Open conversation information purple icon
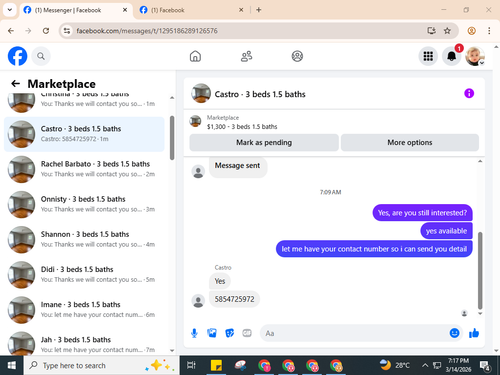500x375 pixels. (469, 93)
